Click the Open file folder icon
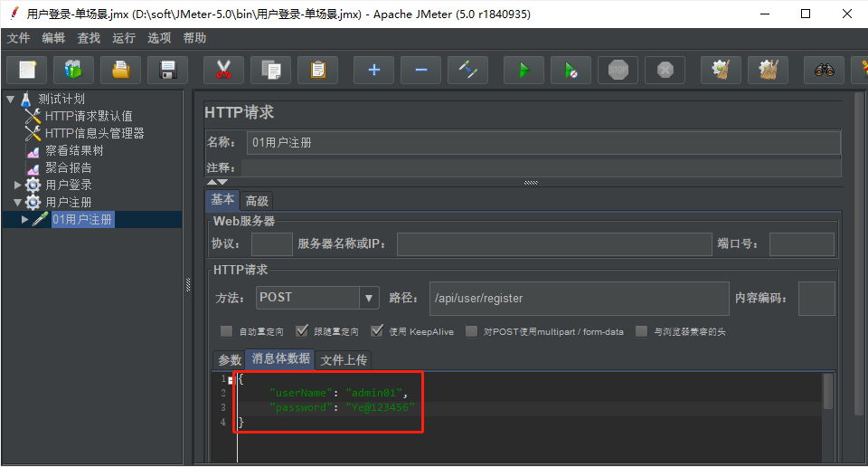This screenshot has height=467, width=868. click(120, 70)
